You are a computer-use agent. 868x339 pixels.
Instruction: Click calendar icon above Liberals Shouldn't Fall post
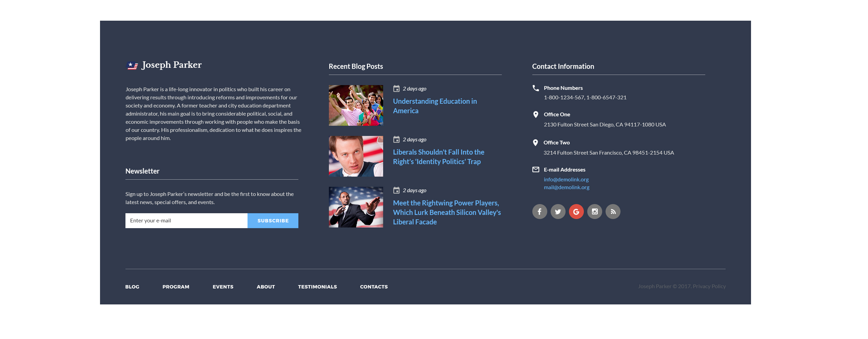pos(396,139)
